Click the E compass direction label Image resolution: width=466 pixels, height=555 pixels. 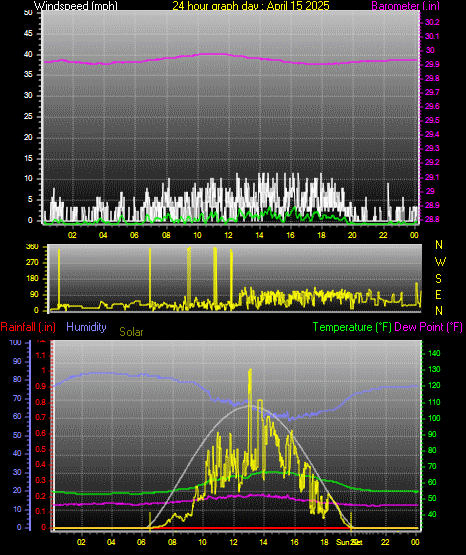click(x=438, y=294)
